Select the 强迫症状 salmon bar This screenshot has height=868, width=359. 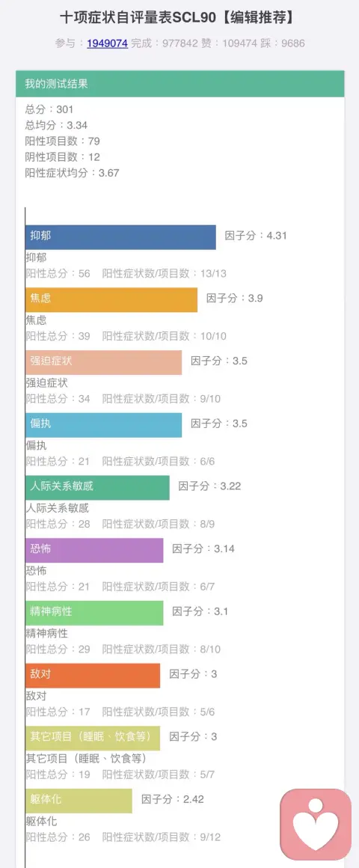pos(103,362)
